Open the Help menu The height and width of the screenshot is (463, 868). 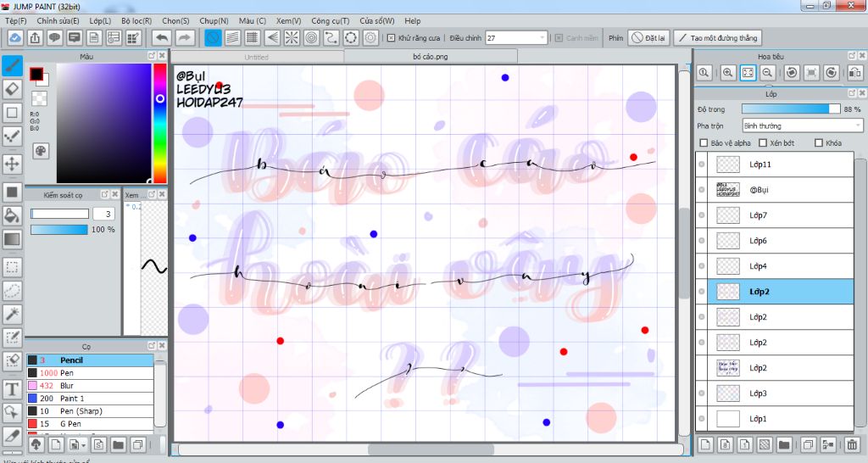[413, 20]
